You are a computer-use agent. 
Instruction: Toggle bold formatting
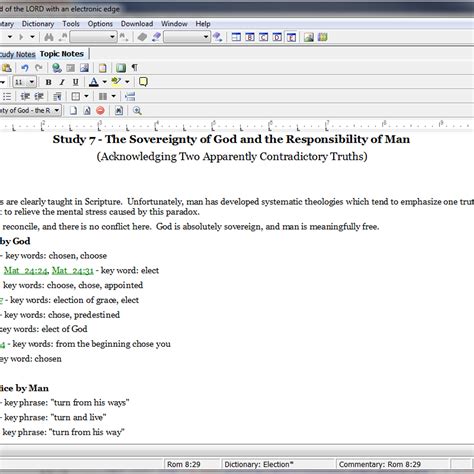48,82
